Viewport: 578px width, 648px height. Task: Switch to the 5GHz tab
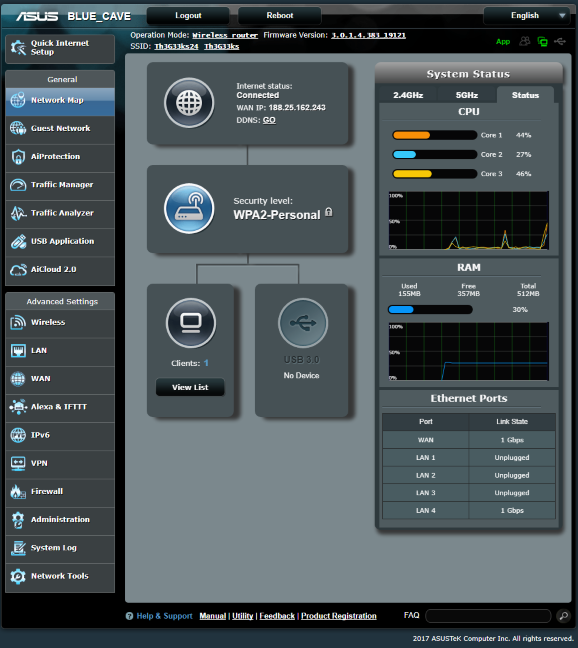click(467, 95)
